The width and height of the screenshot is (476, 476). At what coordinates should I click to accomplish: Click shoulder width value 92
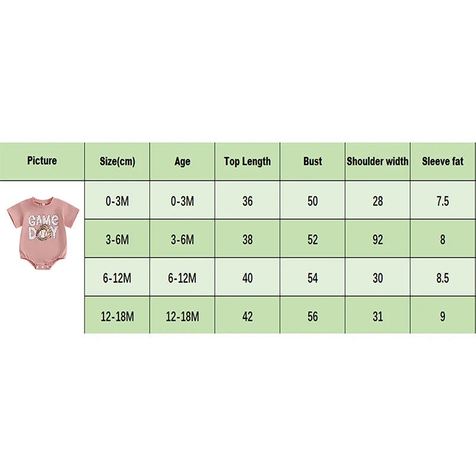point(378,240)
